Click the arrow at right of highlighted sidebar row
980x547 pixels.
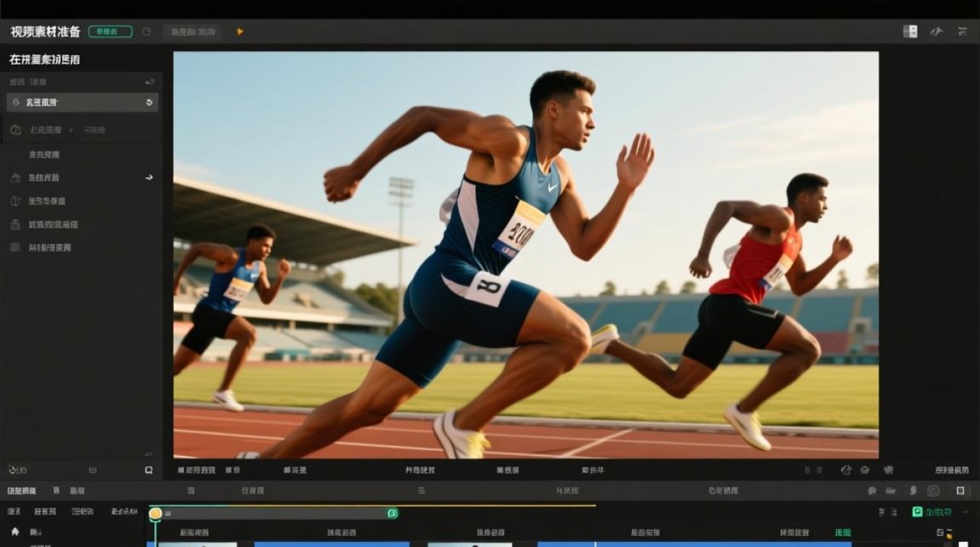tap(149, 102)
